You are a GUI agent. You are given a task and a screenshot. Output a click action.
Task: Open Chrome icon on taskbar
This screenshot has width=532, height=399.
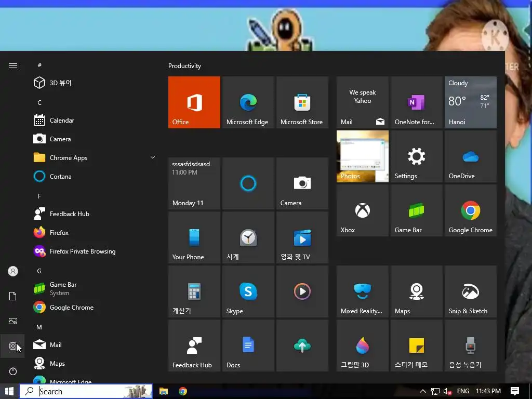point(183,391)
